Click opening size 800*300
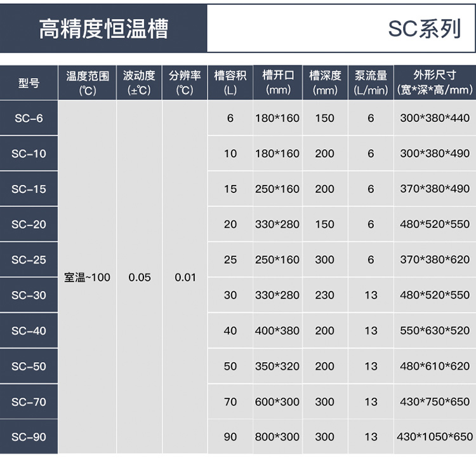 277,437
